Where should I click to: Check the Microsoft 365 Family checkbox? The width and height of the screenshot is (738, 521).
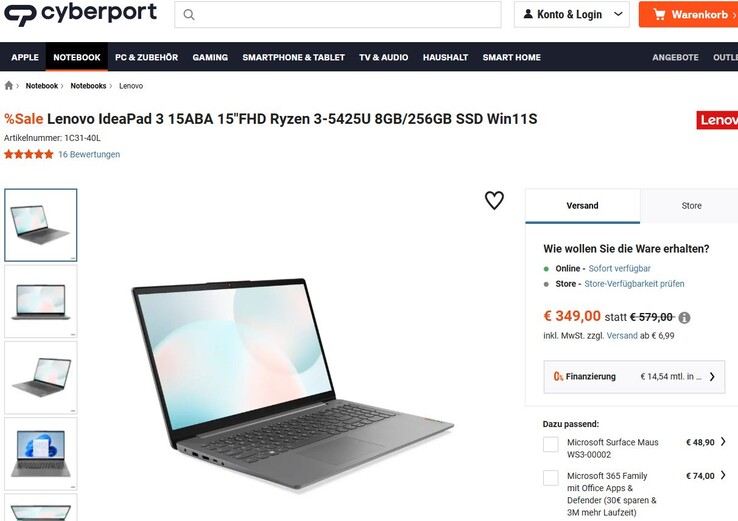(551, 478)
